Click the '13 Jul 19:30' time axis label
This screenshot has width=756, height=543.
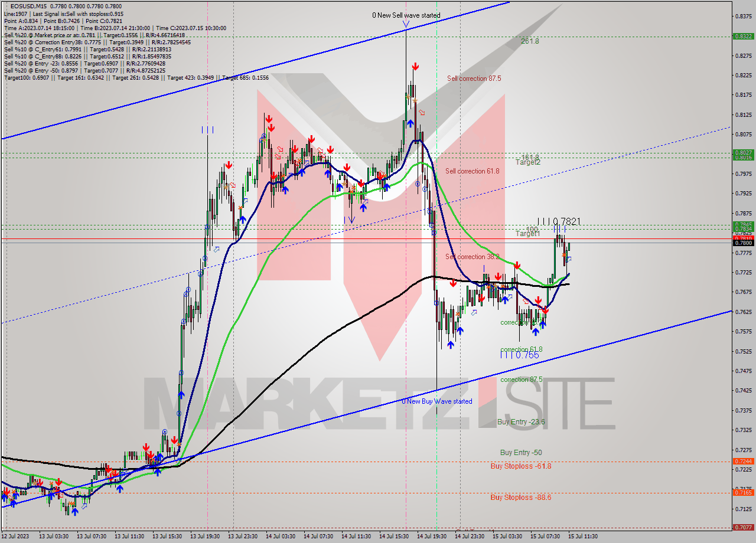click(x=206, y=537)
